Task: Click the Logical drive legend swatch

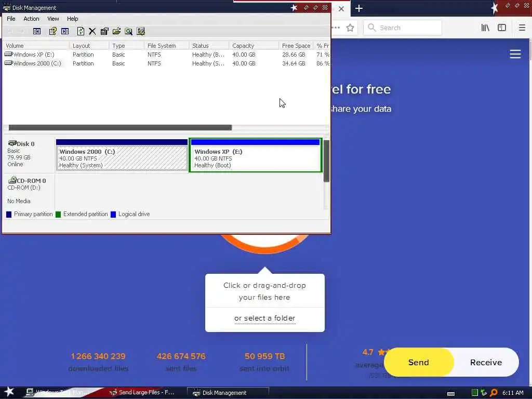Action: click(113, 214)
